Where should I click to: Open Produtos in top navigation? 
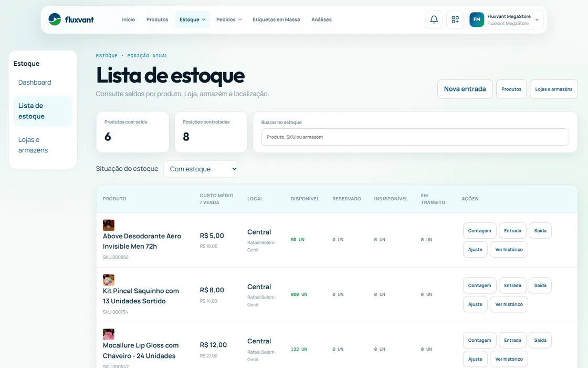click(x=157, y=19)
